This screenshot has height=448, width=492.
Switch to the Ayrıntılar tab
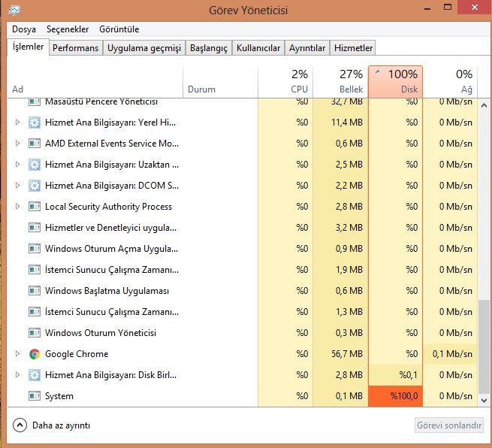click(307, 48)
